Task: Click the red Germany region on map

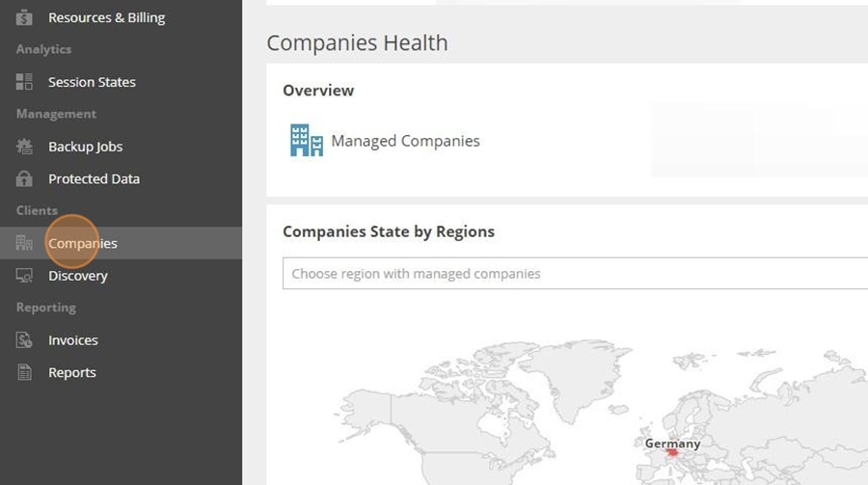Action: tap(672, 453)
